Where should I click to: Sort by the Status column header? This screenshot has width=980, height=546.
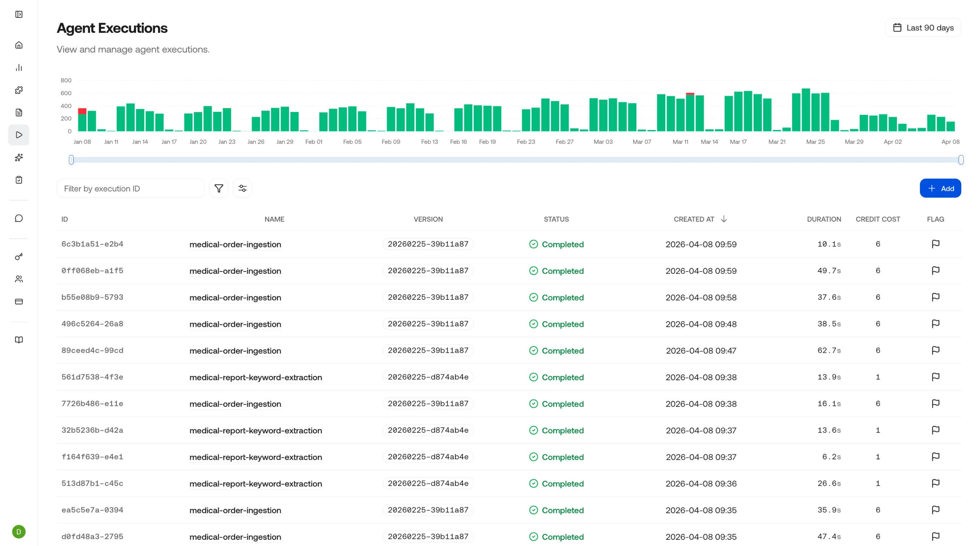point(556,220)
